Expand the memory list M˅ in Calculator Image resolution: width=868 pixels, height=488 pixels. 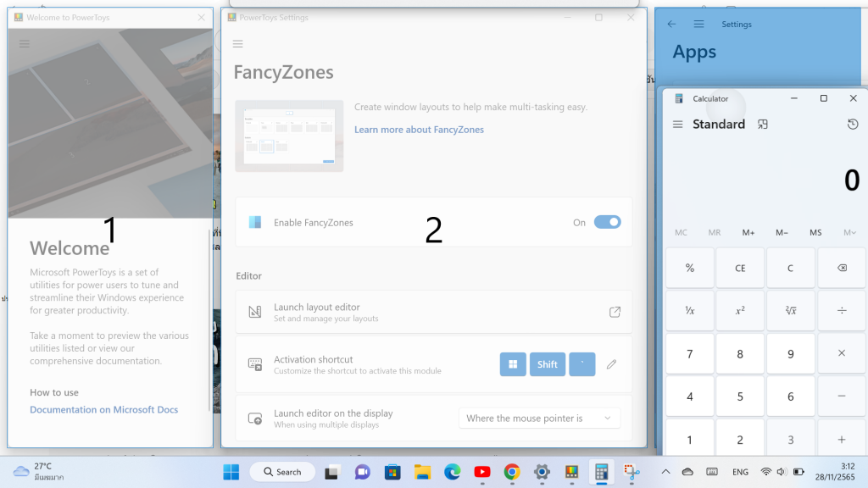click(x=849, y=232)
